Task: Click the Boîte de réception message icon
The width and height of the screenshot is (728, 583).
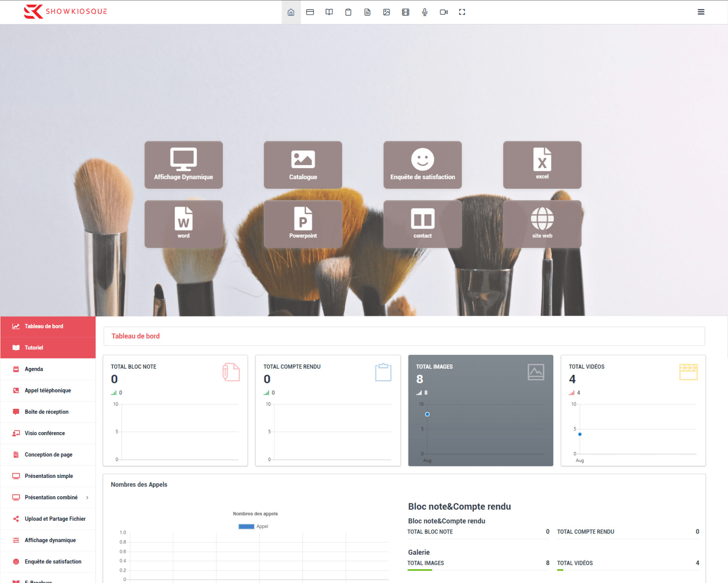Action: [x=16, y=412]
